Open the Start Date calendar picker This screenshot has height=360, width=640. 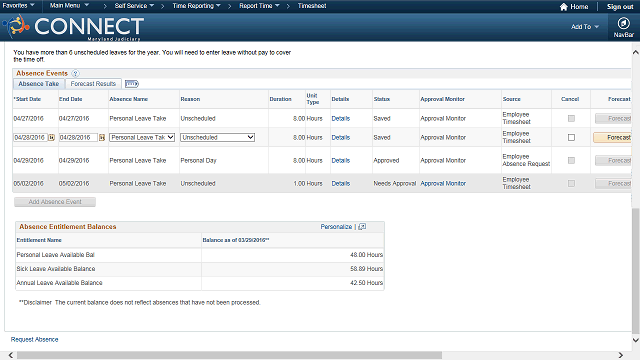[x=52, y=138]
